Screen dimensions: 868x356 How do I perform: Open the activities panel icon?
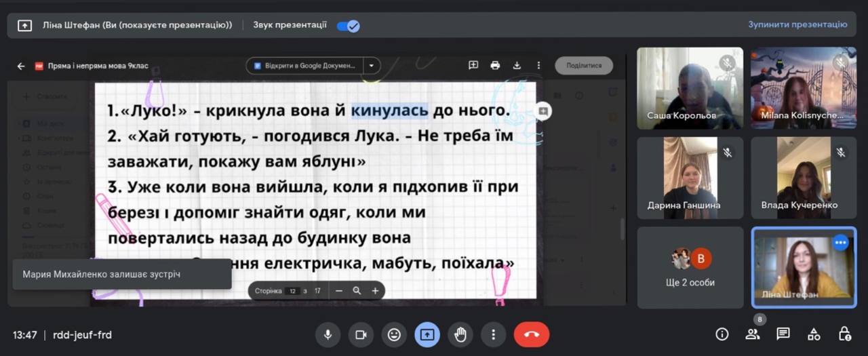click(x=814, y=334)
